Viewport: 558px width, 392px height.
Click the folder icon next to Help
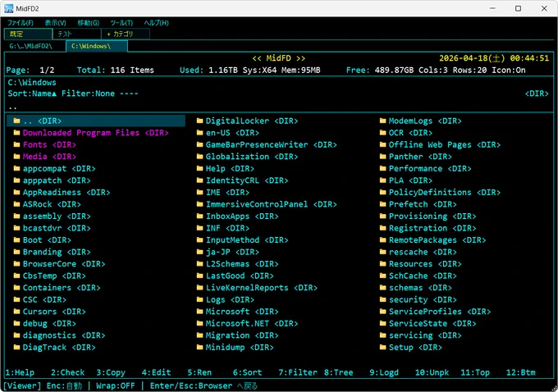[x=199, y=168]
